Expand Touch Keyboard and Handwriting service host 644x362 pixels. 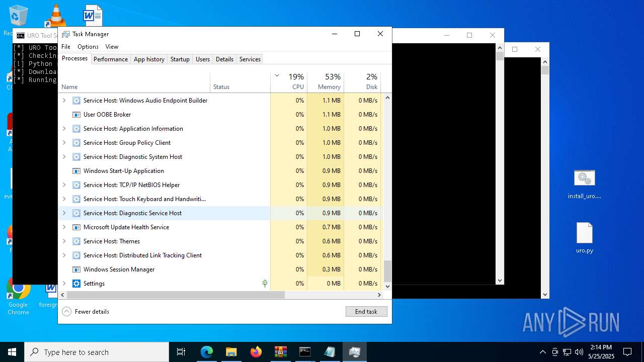click(x=64, y=199)
